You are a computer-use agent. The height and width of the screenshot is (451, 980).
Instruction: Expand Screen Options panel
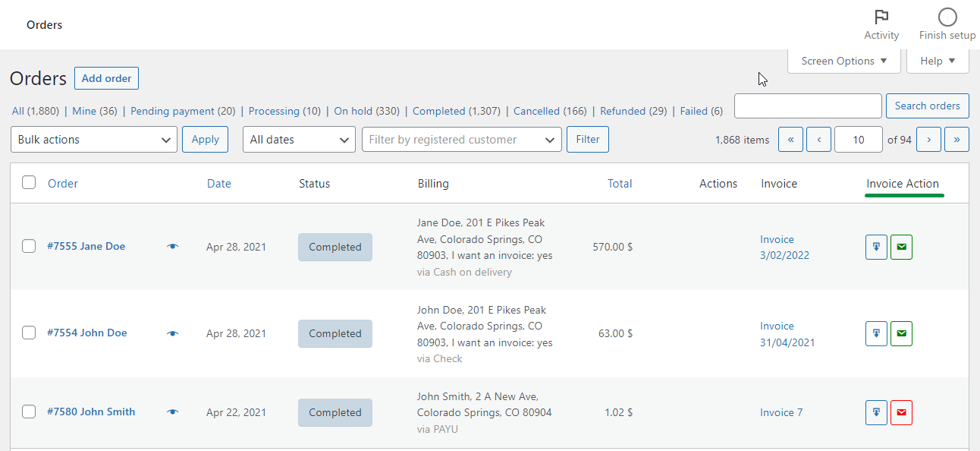pos(843,61)
